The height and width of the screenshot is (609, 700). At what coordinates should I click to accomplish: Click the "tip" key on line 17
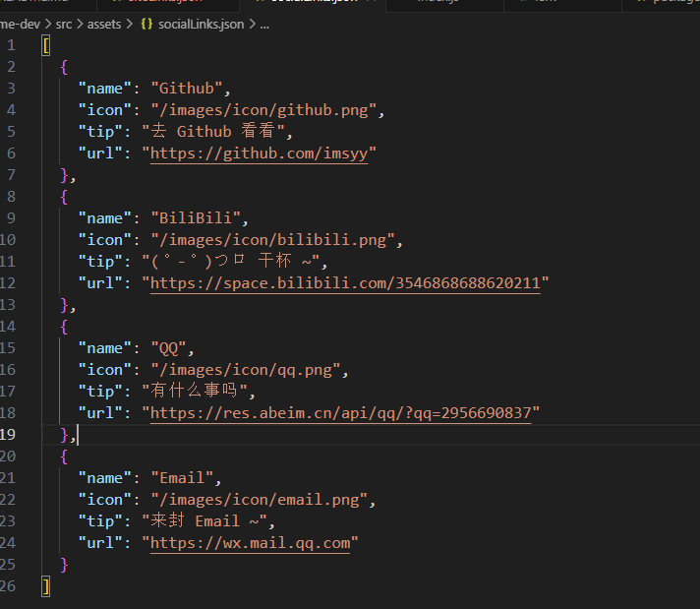coord(100,392)
